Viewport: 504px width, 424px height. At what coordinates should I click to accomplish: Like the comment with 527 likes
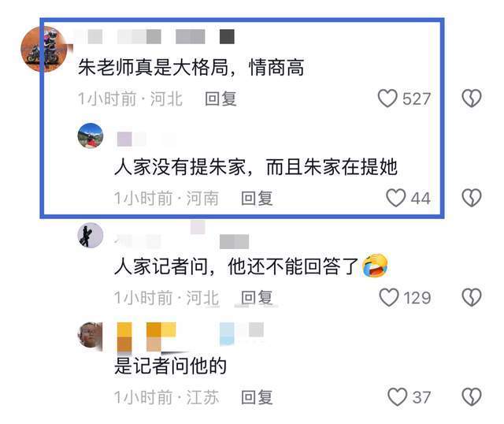point(387,98)
